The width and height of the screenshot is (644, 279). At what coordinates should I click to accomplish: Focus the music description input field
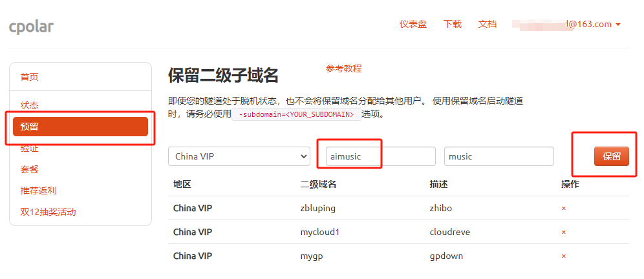coord(499,156)
